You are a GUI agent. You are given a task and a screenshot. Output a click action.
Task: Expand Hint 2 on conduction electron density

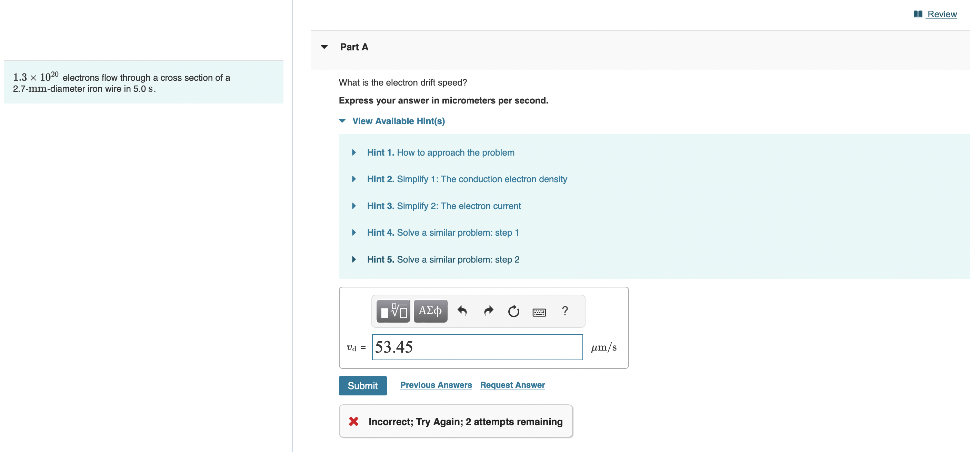467,179
